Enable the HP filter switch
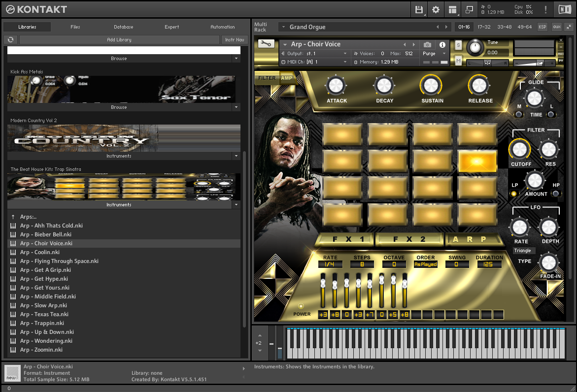 coord(556,194)
